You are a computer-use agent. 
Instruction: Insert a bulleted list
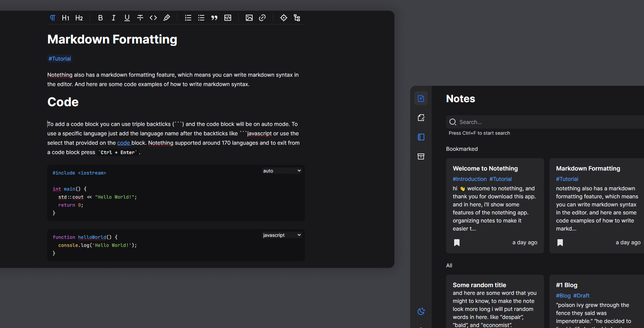click(x=201, y=18)
